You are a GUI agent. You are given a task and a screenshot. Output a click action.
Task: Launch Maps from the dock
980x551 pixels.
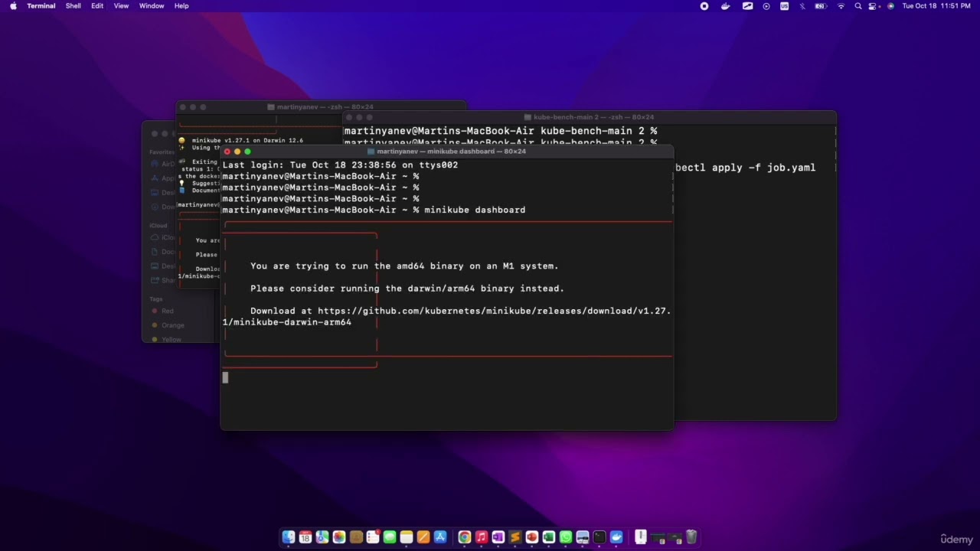pos(322,537)
